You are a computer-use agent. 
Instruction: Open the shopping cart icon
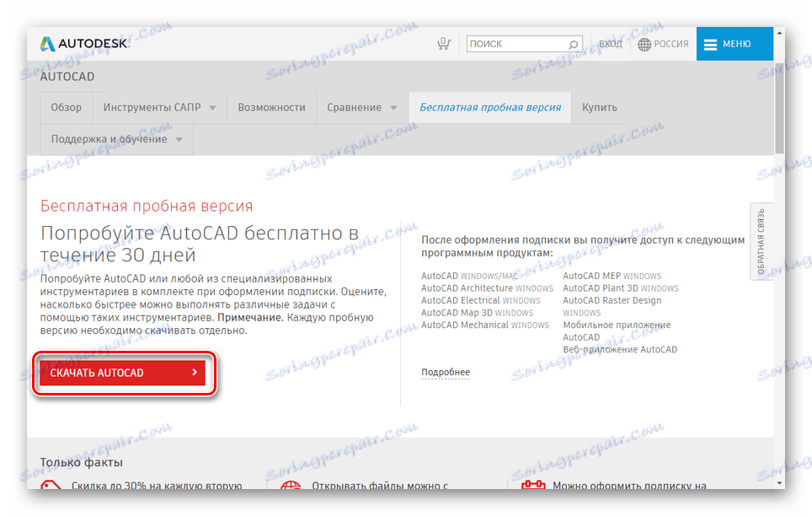tap(444, 44)
